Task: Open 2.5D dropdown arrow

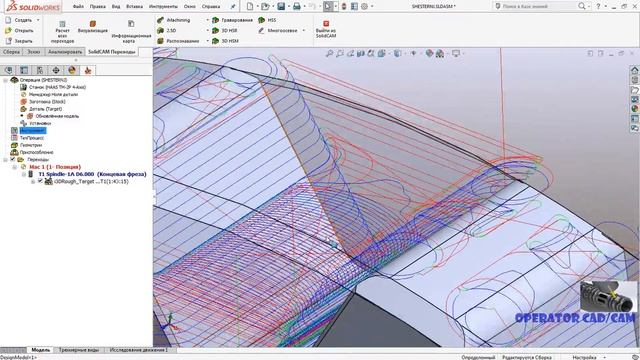Action: [x=207, y=31]
